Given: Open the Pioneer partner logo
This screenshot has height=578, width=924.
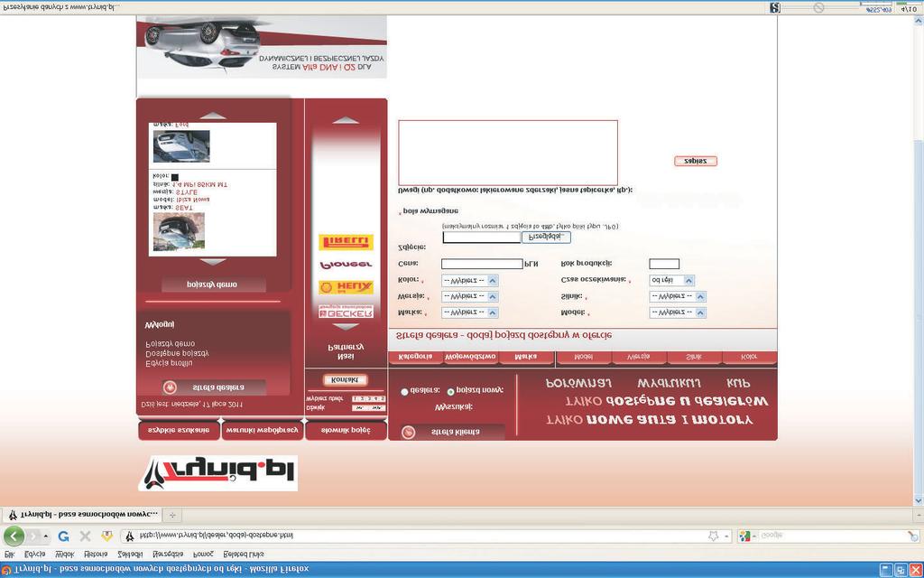Looking at the screenshot, I should pos(346,265).
